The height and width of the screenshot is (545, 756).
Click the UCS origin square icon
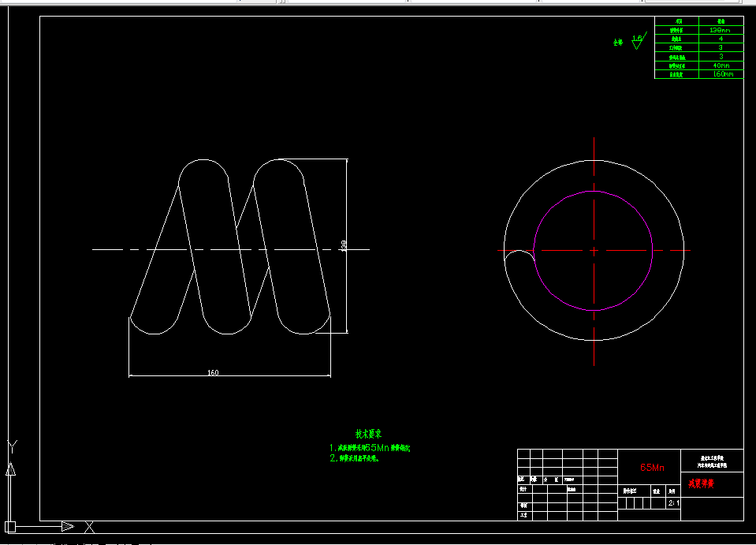(x=10, y=527)
